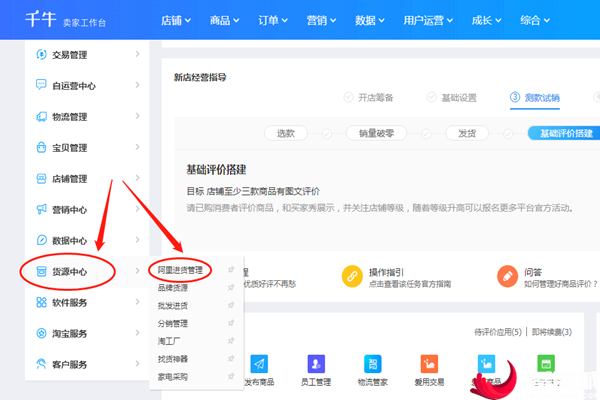Click the 营销中心 megaphone icon
This screenshot has width=600, height=400.
click(41, 209)
